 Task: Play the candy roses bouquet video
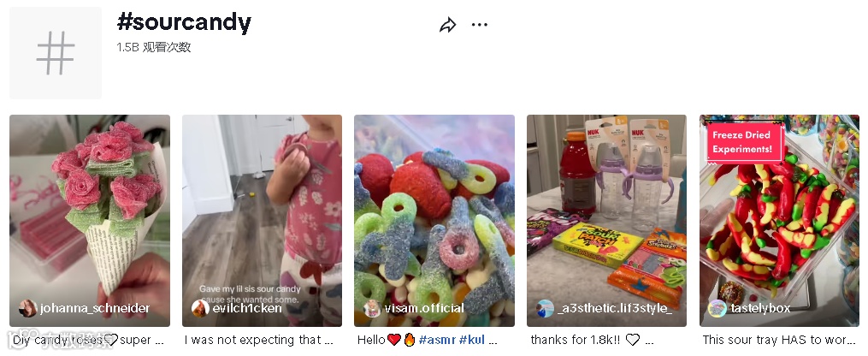pyautogui.click(x=90, y=220)
